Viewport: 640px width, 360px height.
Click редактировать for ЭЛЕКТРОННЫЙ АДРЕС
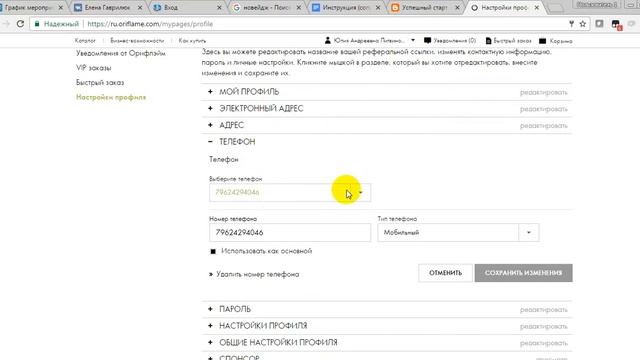(543, 109)
